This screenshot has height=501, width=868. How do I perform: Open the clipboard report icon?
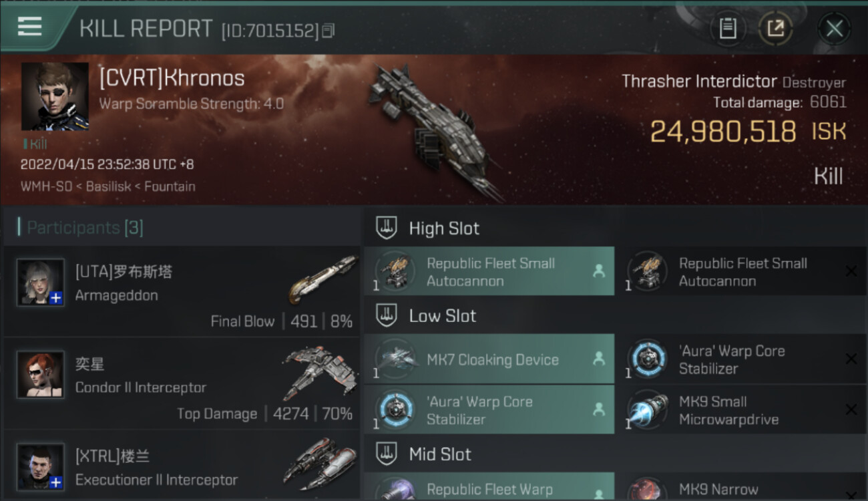[728, 28]
